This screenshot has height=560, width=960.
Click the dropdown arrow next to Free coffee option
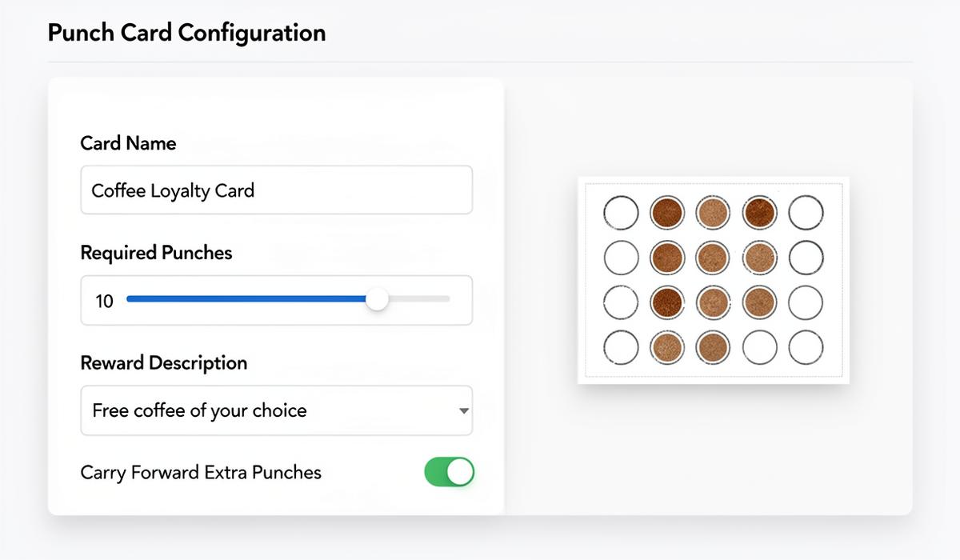pos(462,410)
